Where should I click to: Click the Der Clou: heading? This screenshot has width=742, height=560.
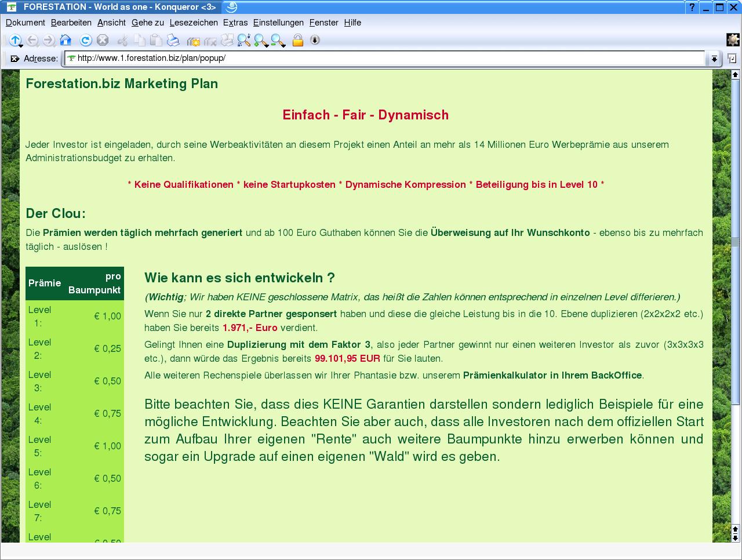pos(56,213)
